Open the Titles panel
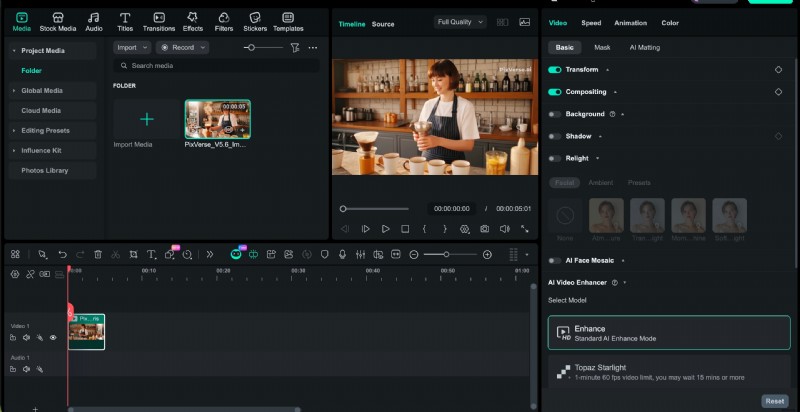The image size is (800, 412). pyautogui.click(x=125, y=22)
